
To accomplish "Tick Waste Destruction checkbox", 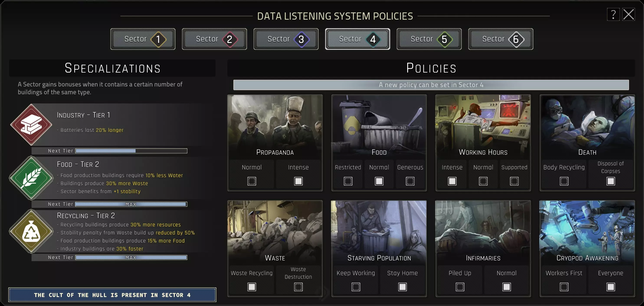I will (x=298, y=287).
